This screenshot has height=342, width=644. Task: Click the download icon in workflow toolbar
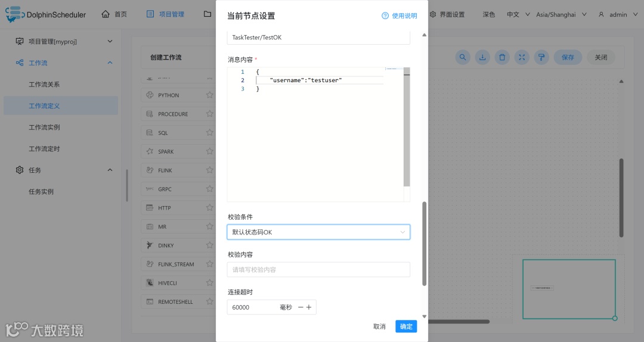point(482,57)
